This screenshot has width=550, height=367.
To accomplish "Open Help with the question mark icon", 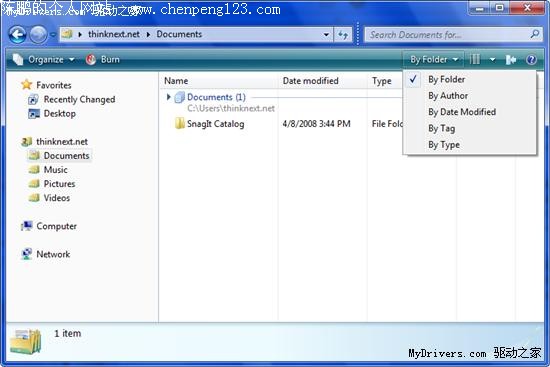I will 531,60.
